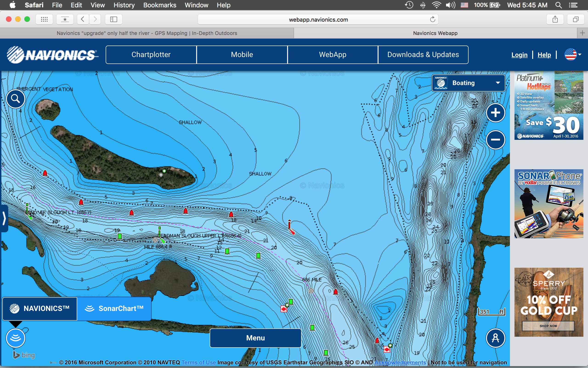This screenshot has width=588, height=368.
Task: Switch to the Navionics Webapp tab
Action: click(435, 33)
